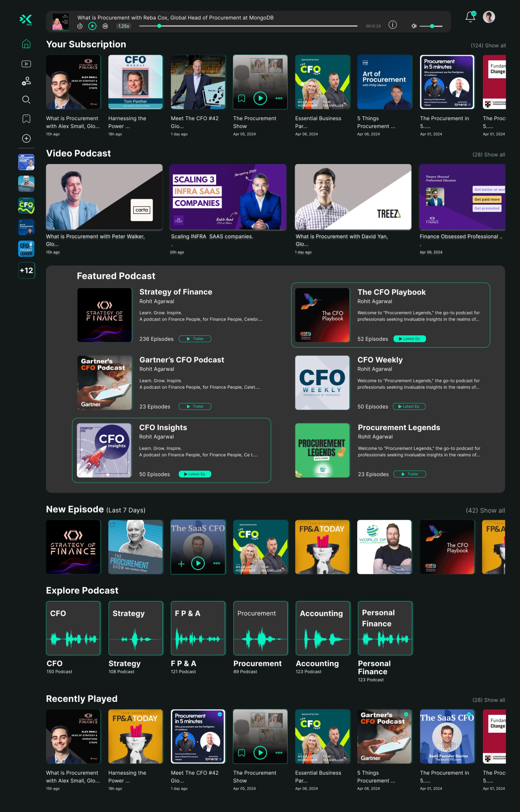
Task: Play Strategy of Finance trailer
Action: pyautogui.click(x=195, y=339)
